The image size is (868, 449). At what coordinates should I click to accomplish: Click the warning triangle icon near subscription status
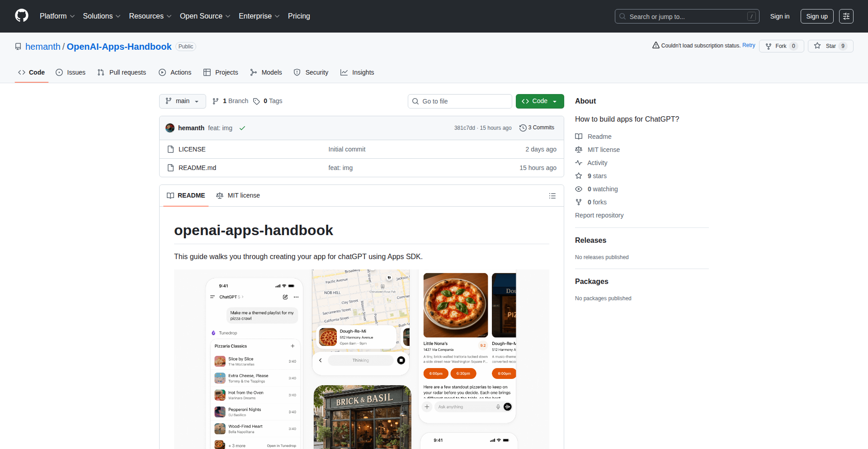[x=656, y=45]
